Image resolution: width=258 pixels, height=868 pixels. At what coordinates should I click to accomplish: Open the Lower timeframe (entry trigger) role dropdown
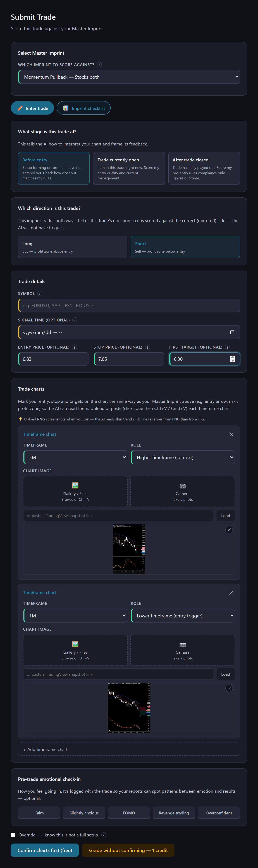click(182, 616)
